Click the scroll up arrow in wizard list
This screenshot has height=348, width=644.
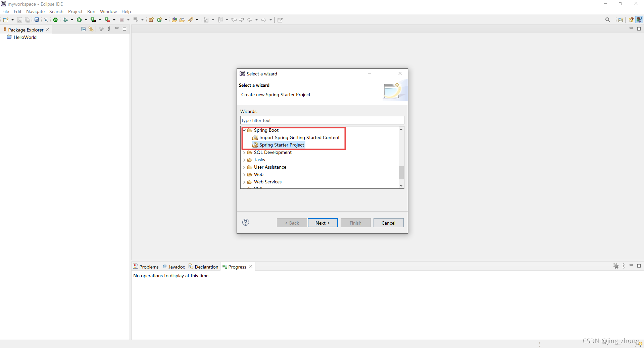click(401, 129)
